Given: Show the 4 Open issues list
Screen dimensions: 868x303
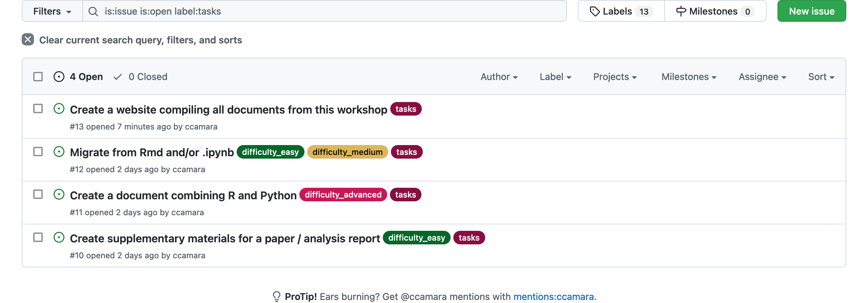Looking at the screenshot, I should click(86, 77).
